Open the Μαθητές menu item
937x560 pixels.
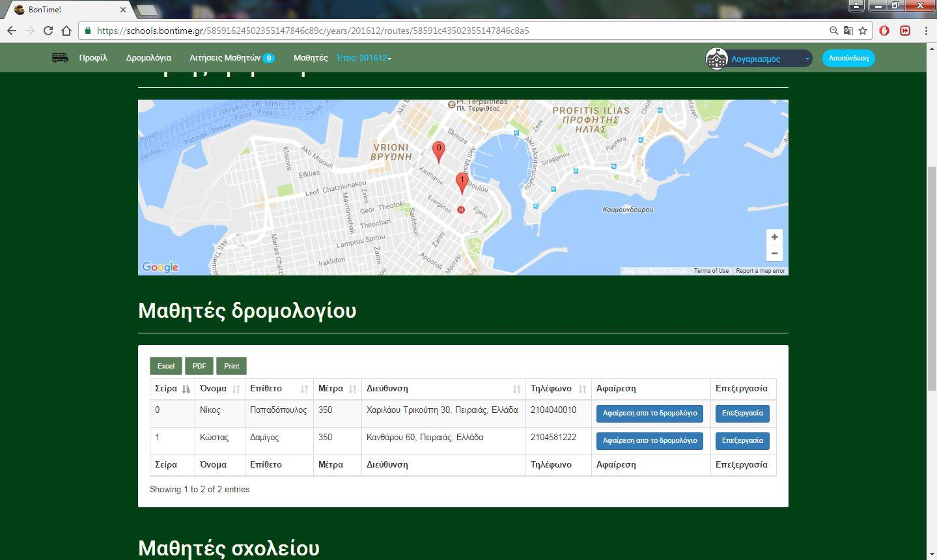click(311, 58)
